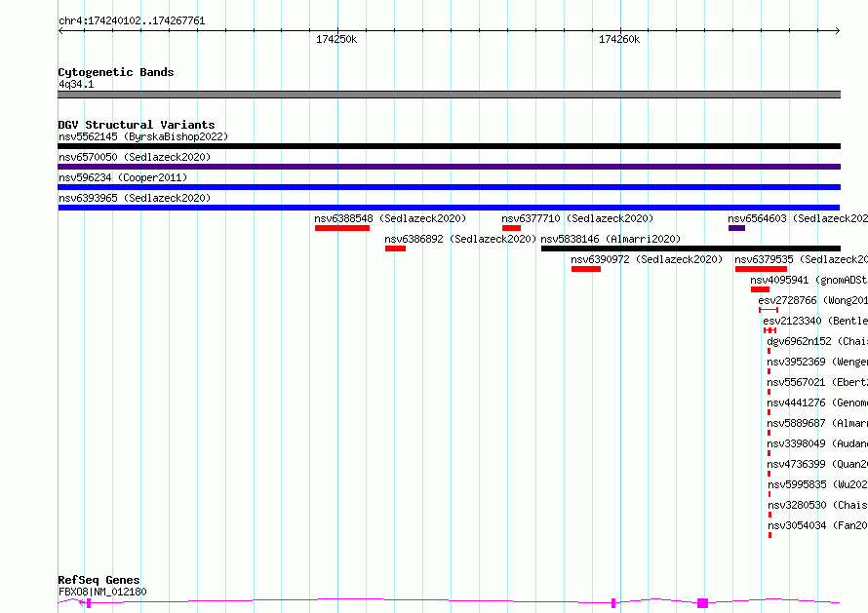Open the FBXO8|NM_012180 gene label

coord(102,592)
